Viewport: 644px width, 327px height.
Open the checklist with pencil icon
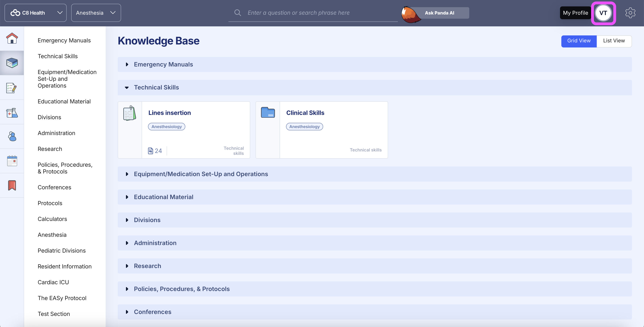tap(11, 88)
